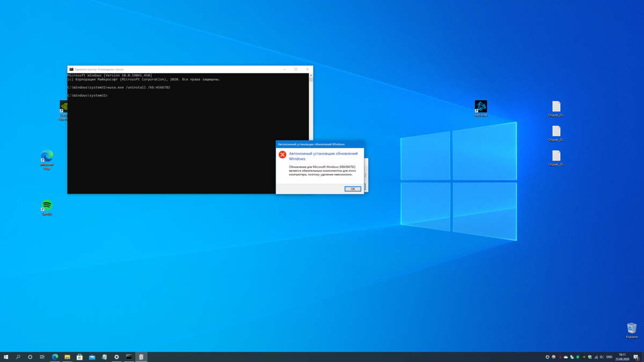The image size is (644, 362).
Task: Click the Command Prompt vertical scrollbar
Action: point(311,107)
